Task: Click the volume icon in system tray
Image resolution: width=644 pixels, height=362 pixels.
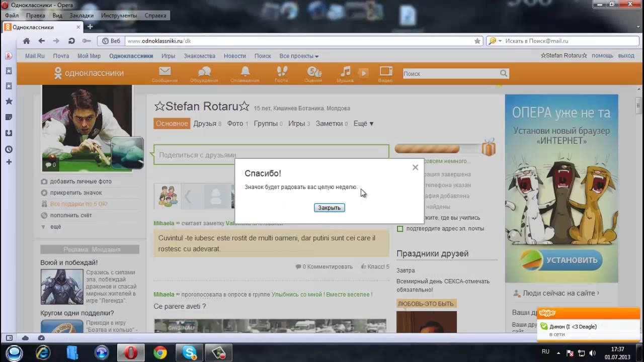Action: tap(592, 353)
